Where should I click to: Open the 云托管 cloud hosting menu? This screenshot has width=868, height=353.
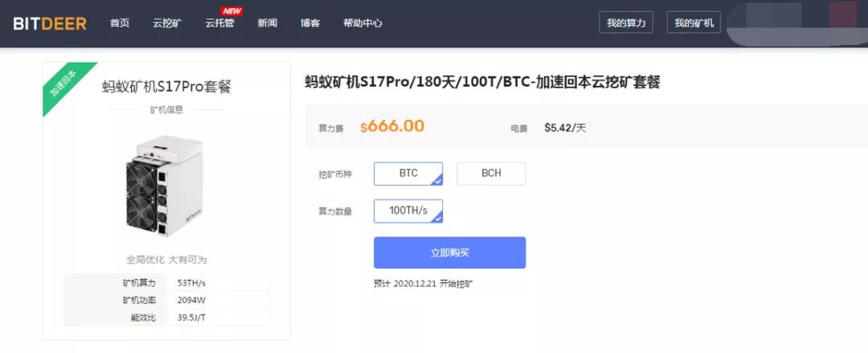(219, 23)
